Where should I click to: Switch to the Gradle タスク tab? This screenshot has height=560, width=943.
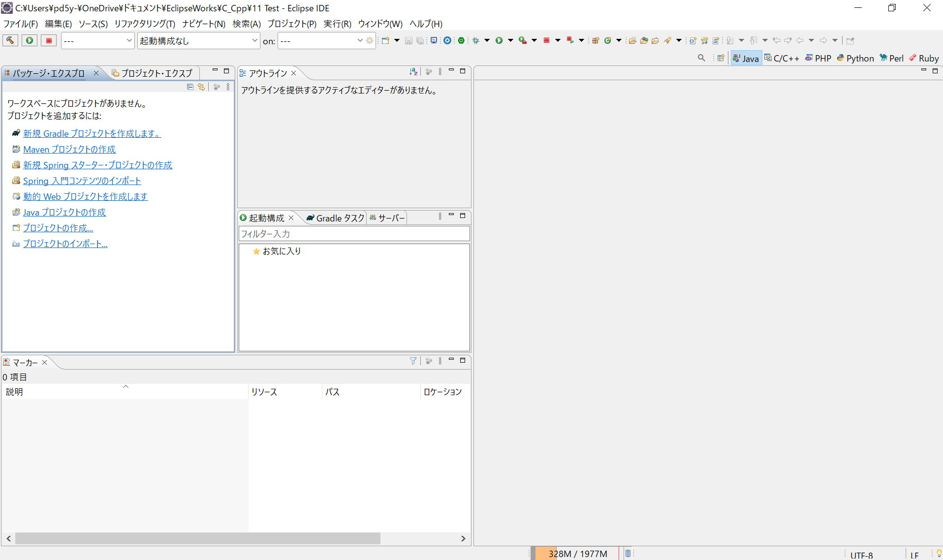[x=335, y=218]
